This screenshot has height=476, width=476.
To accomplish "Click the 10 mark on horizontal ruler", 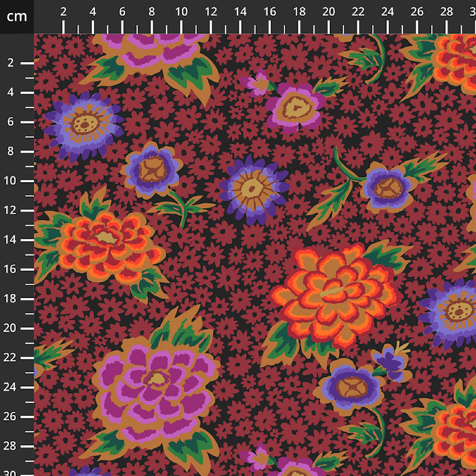I will [181, 12].
